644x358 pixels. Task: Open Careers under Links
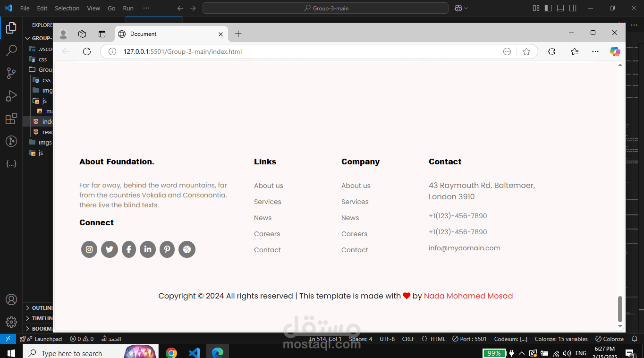[x=267, y=234]
